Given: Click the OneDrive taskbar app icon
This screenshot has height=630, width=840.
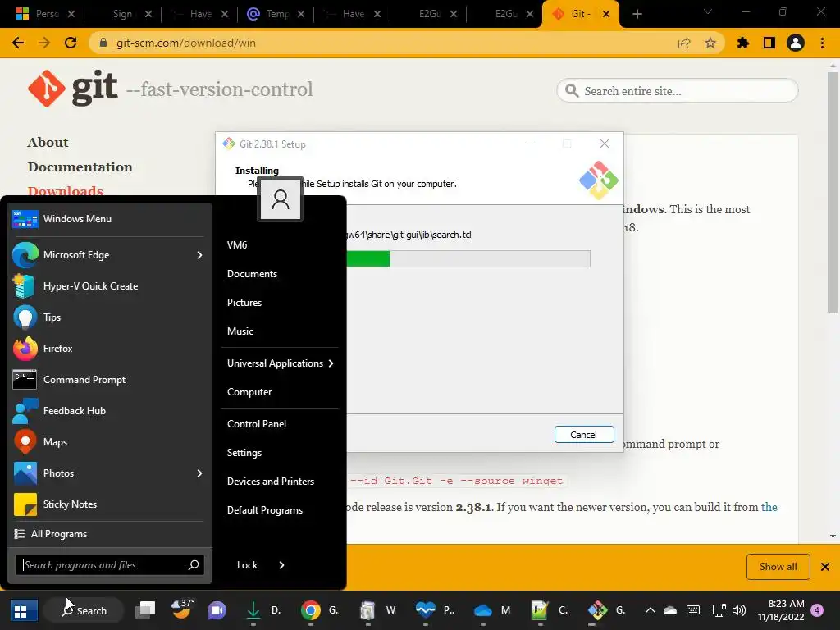Looking at the screenshot, I should [482, 610].
